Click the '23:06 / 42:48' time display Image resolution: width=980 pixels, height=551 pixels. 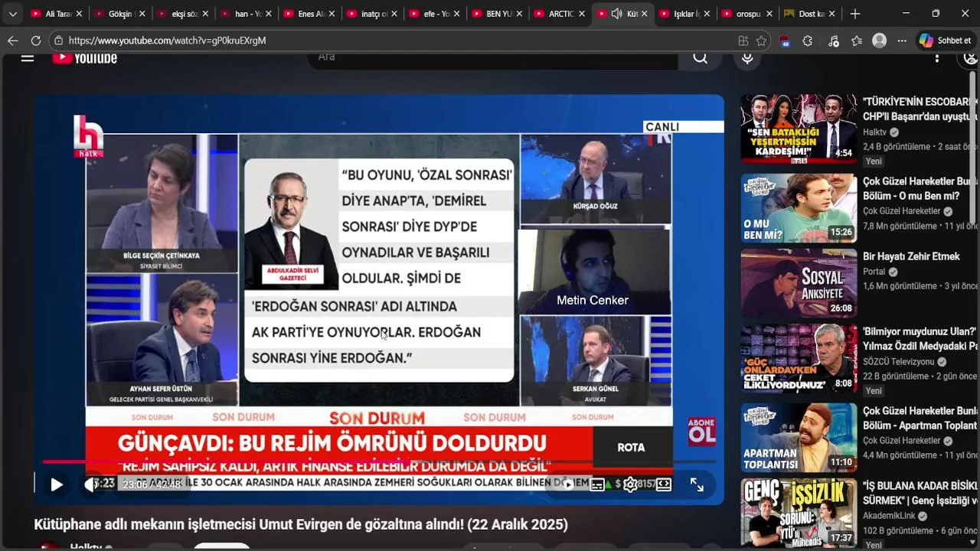[152, 484]
